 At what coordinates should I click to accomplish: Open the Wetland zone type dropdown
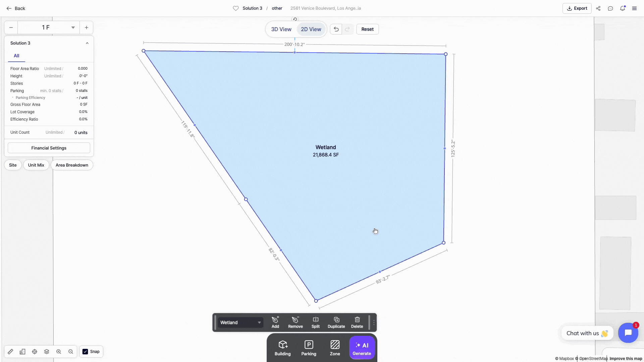tap(240, 322)
